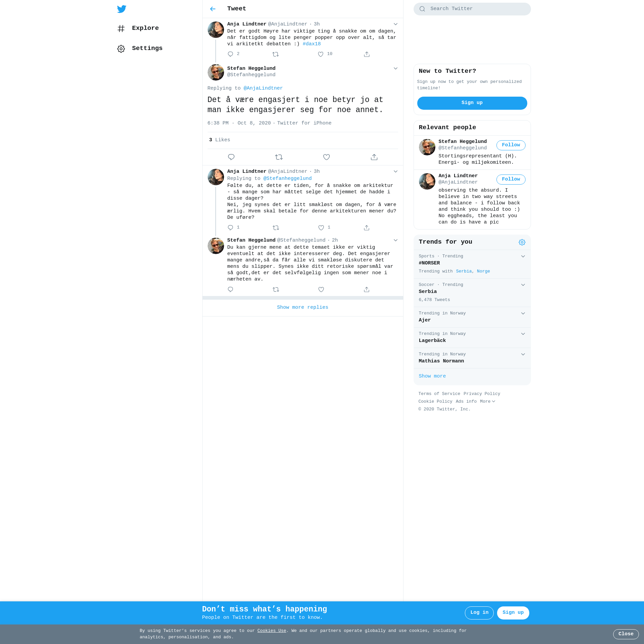Open Cookie Policy

(x=435, y=402)
